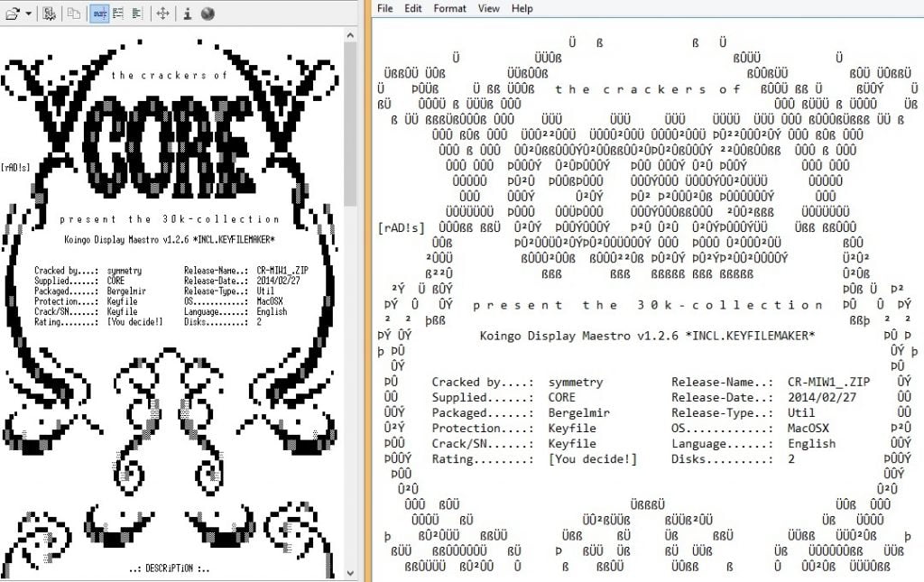Click the '[You decide!]' rating text in Notepad
The image size is (924, 582).
[x=592, y=459]
